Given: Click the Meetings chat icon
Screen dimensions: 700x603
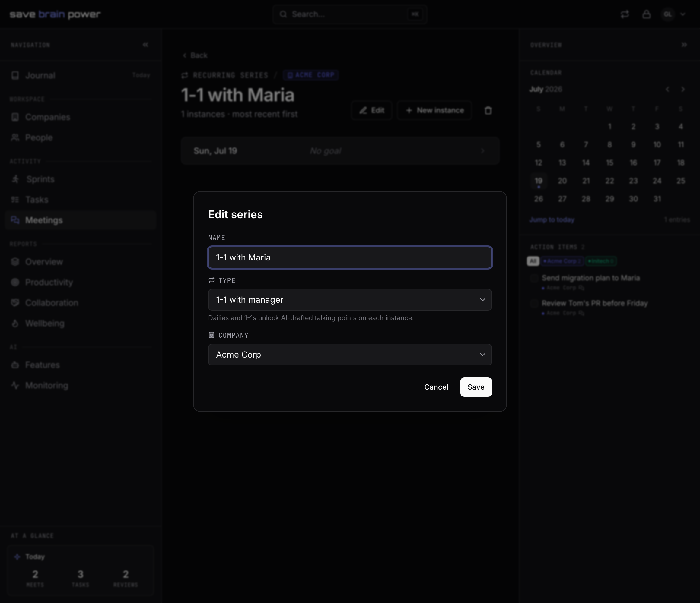Looking at the screenshot, I should 15,220.
